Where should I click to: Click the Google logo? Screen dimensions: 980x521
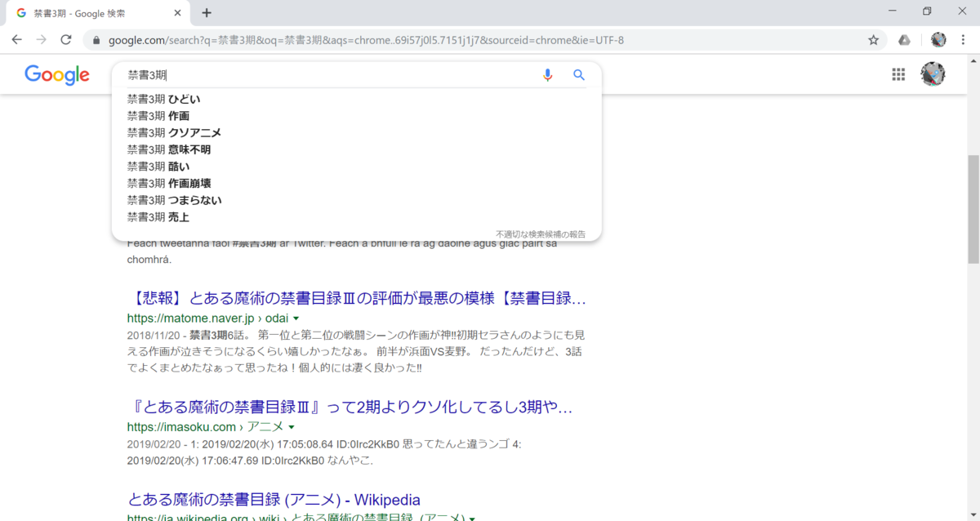pos(57,75)
